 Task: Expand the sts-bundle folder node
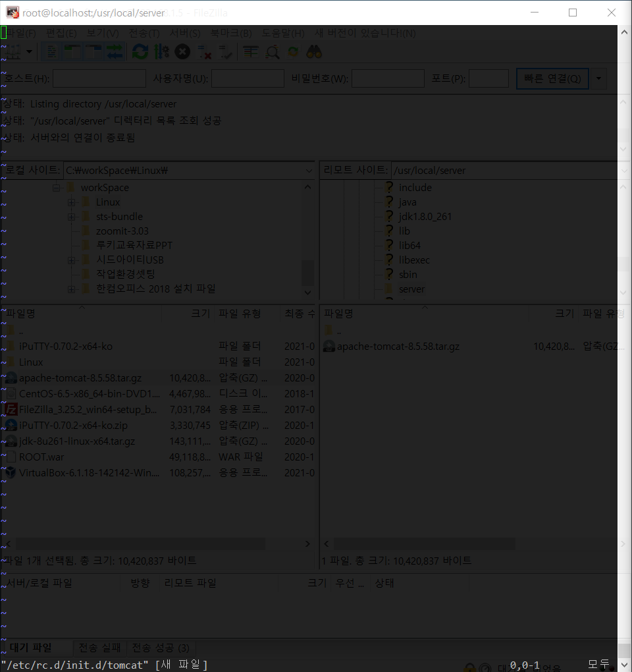(x=72, y=217)
